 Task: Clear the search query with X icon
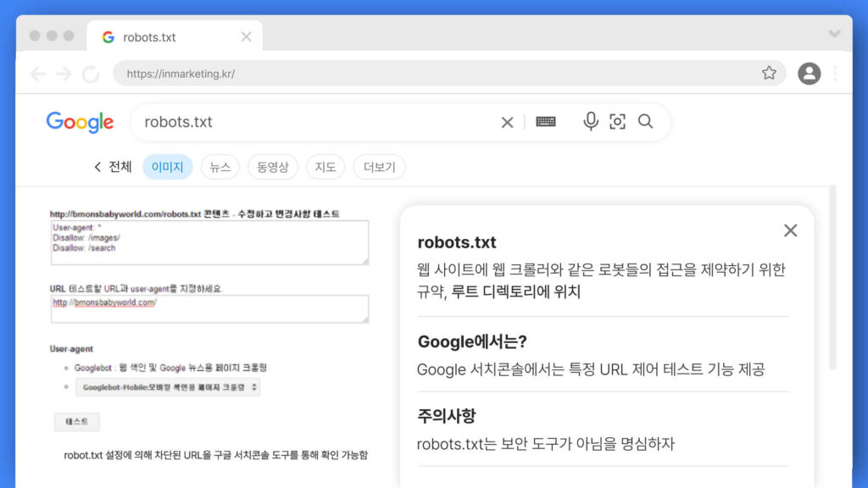click(507, 122)
